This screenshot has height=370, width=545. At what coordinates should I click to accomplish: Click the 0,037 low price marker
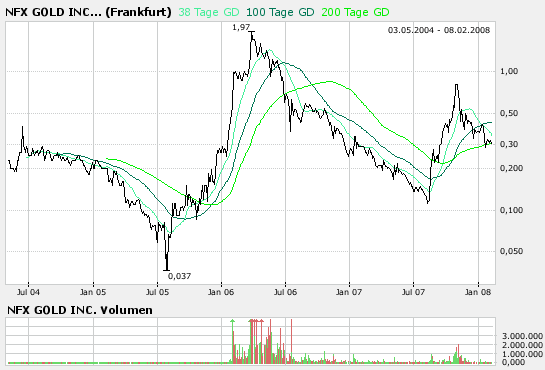click(x=179, y=276)
